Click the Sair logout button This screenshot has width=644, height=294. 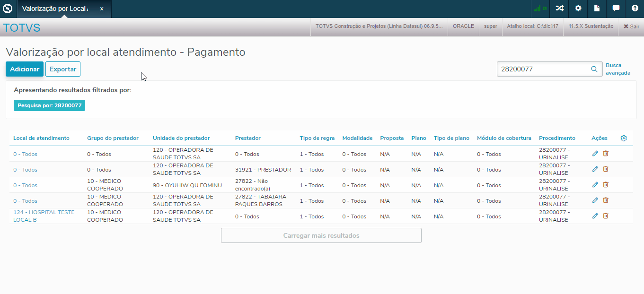[x=631, y=26]
